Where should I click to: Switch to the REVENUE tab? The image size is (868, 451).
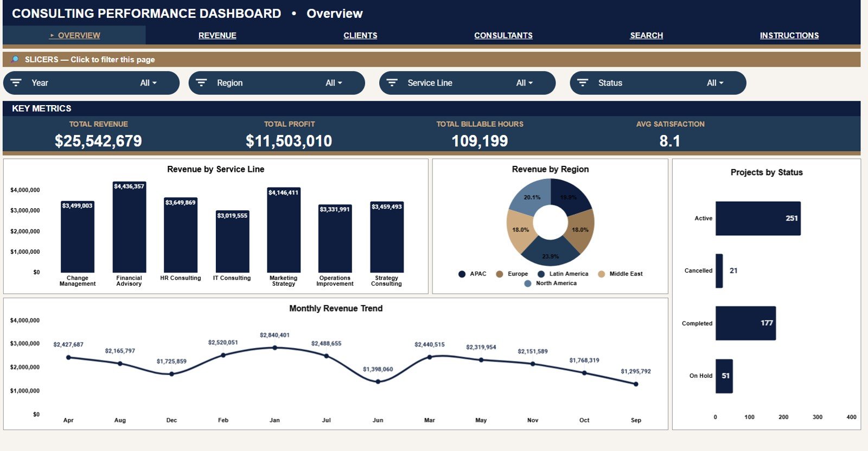(x=217, y=35)
